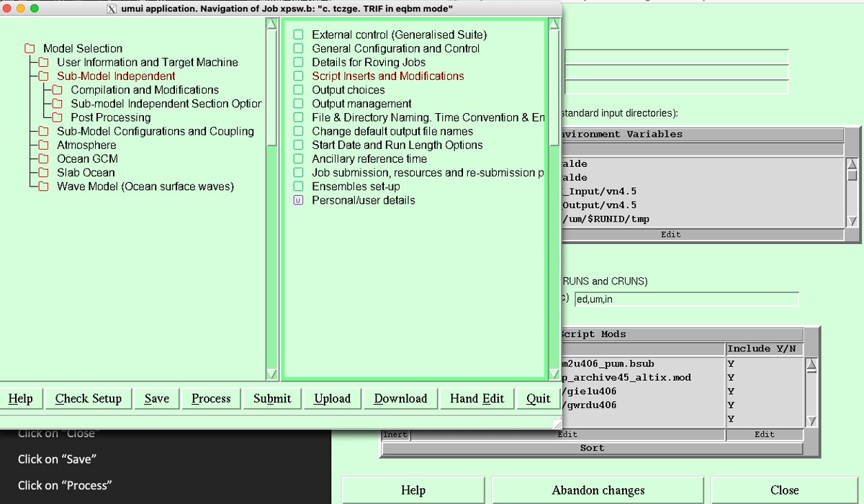Click scrollbar of the panel list pane
This screenshot has height=504, width=864.
554,198
